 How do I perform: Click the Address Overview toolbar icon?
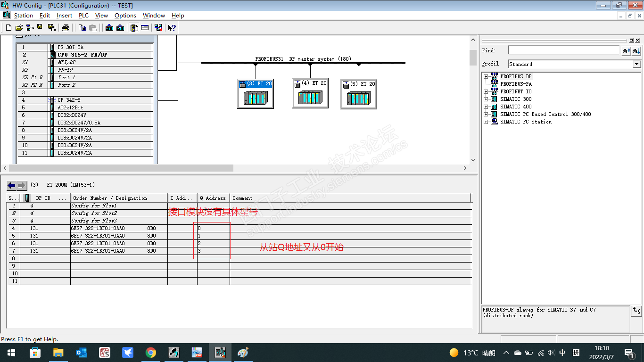[145, 28]
